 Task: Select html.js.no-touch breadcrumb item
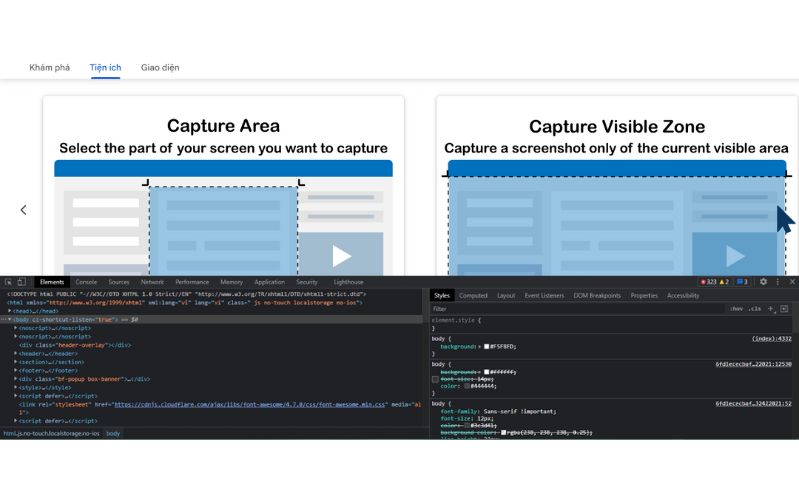tap(51, 434)
